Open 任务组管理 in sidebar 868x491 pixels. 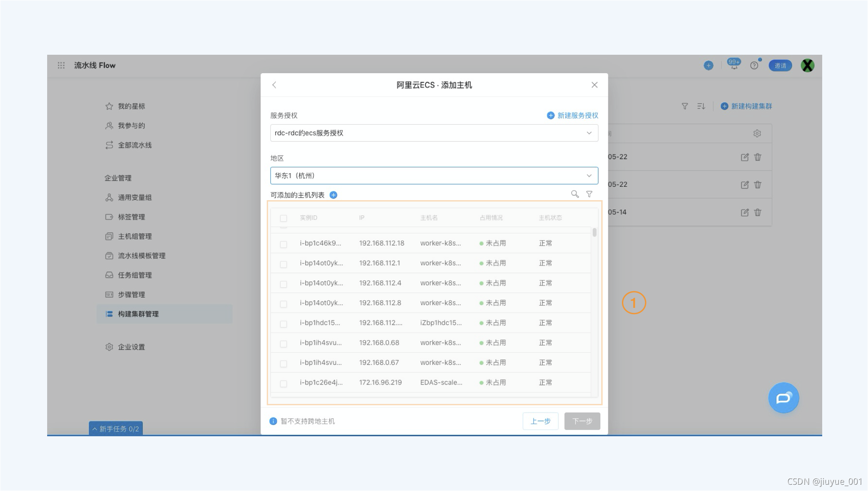[x=135, y=275]
